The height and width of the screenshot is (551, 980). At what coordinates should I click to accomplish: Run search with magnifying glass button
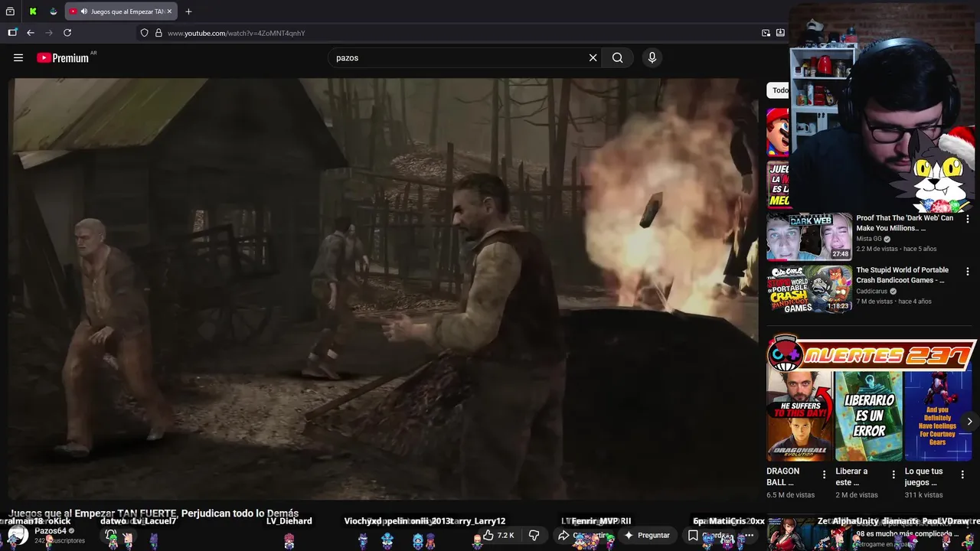617,57
